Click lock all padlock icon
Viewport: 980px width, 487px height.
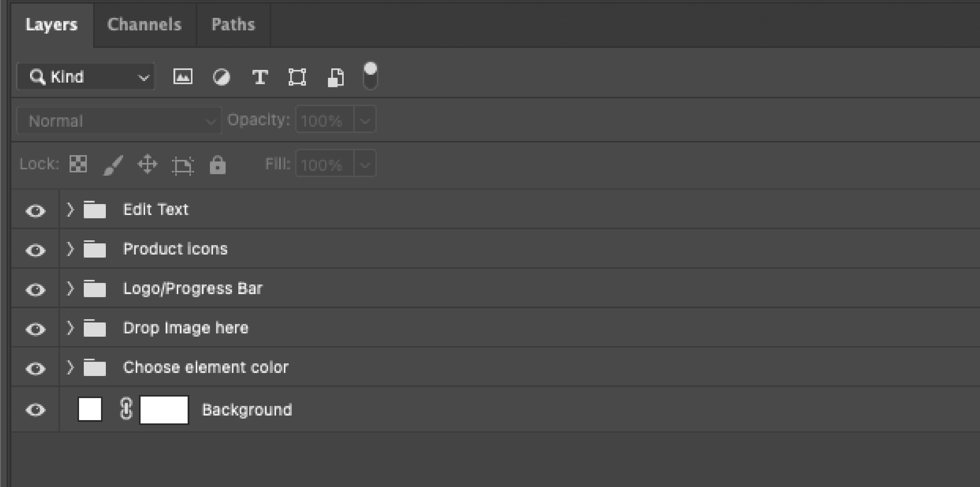[218, 165]
